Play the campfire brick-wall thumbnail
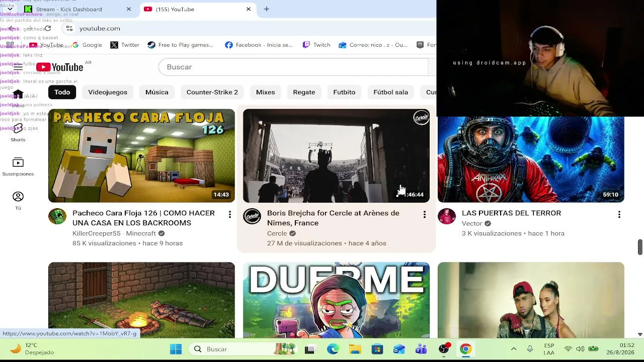Screen dimensions: 644x362 [x=141, y=300]
